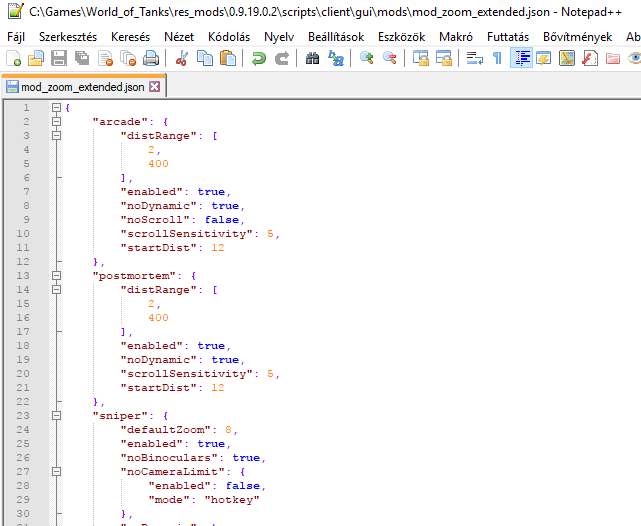Open Replace dialog icon
Screen dimensions: 641x526
coord(336,58)
